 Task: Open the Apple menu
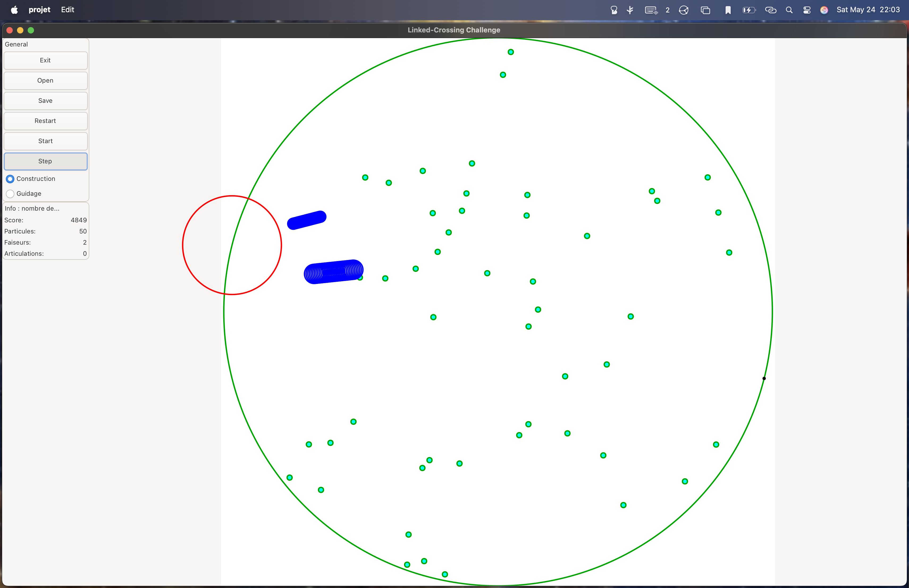point(14,10)
